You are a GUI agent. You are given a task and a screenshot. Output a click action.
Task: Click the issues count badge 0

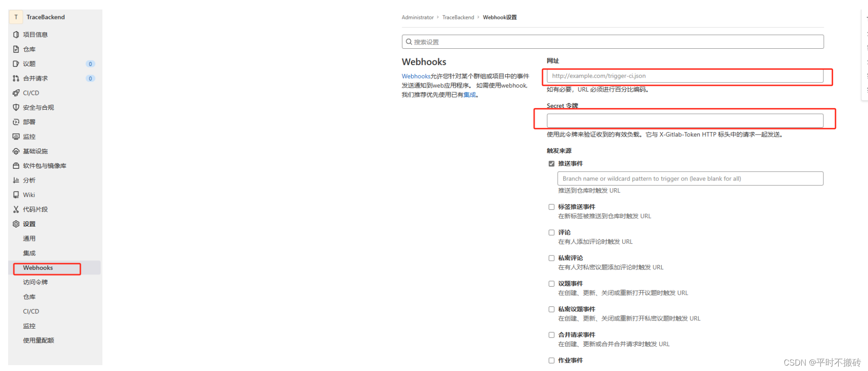[90, 64]
